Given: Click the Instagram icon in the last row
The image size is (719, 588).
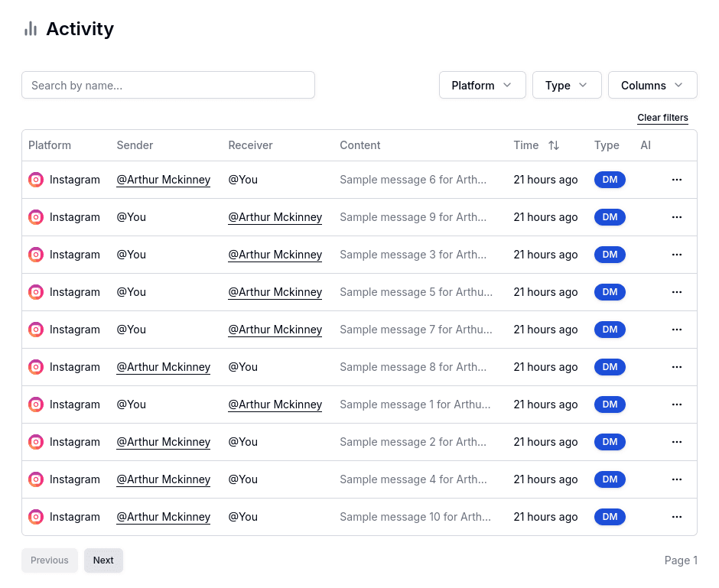Looking at the screenshot, I should click(36, 517).
